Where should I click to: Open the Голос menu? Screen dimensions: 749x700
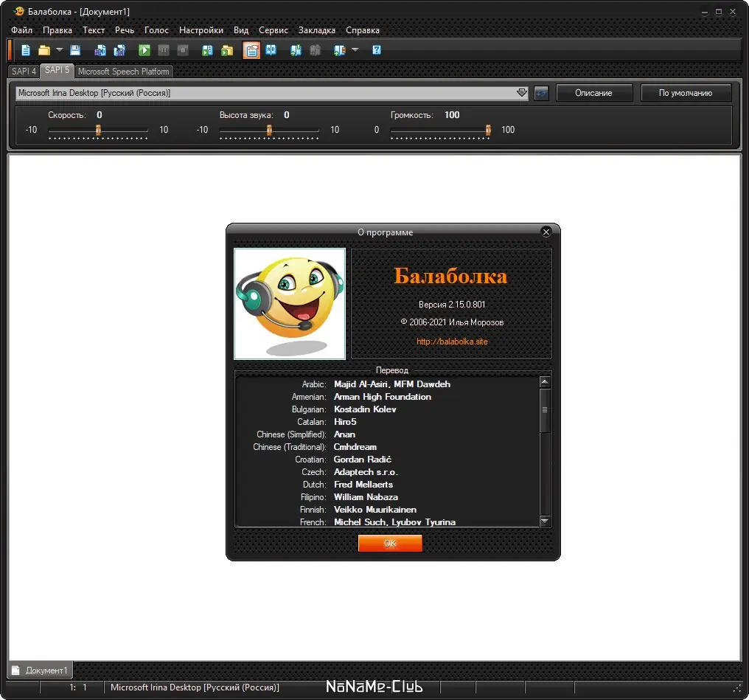156,30
